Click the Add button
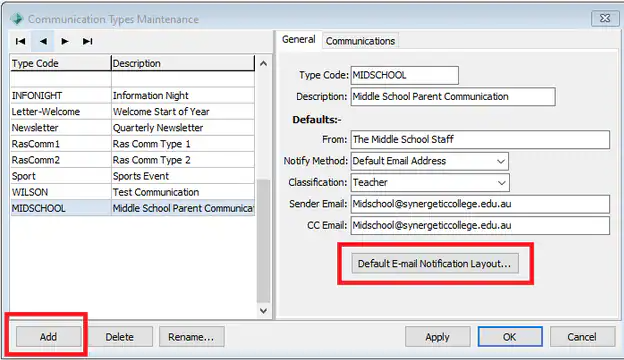 click(48, 337)
